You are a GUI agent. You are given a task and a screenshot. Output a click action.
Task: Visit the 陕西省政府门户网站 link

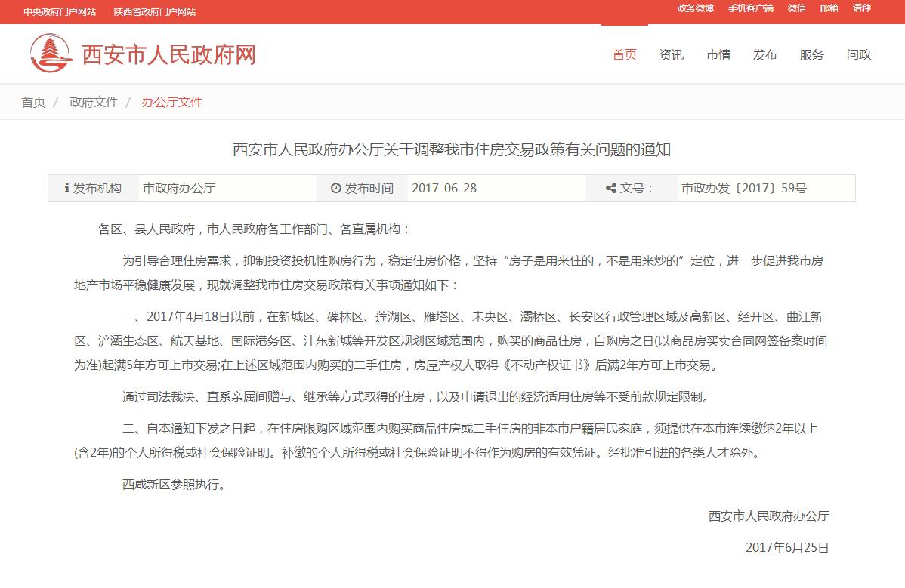click(155, 11)
